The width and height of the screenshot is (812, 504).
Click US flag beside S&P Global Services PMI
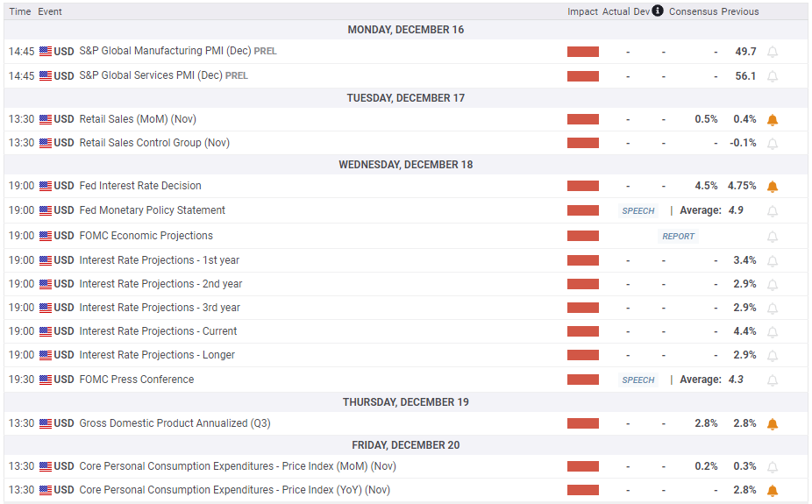(x=46, y=76)
